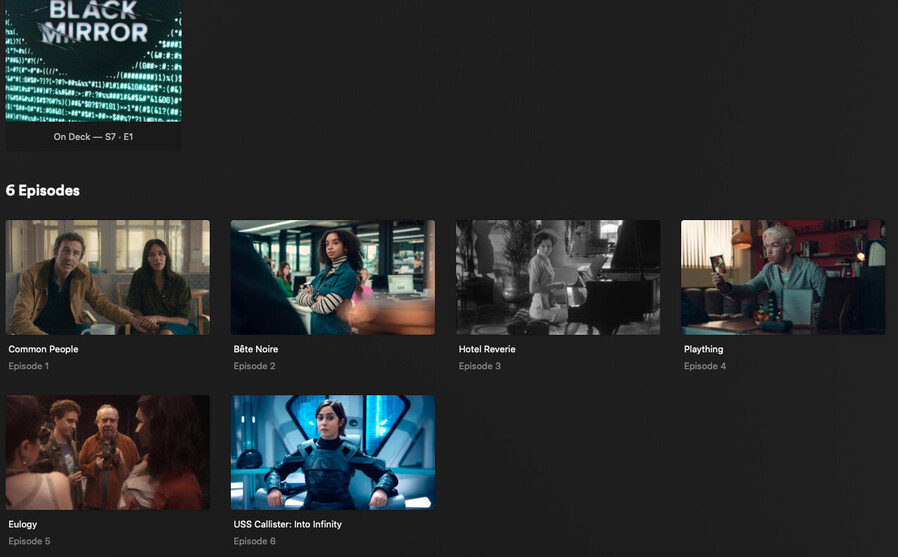Select the 'Episode 1' label
Image resolution: width=898 pixels, height=557 pixels.
(29, 366)
